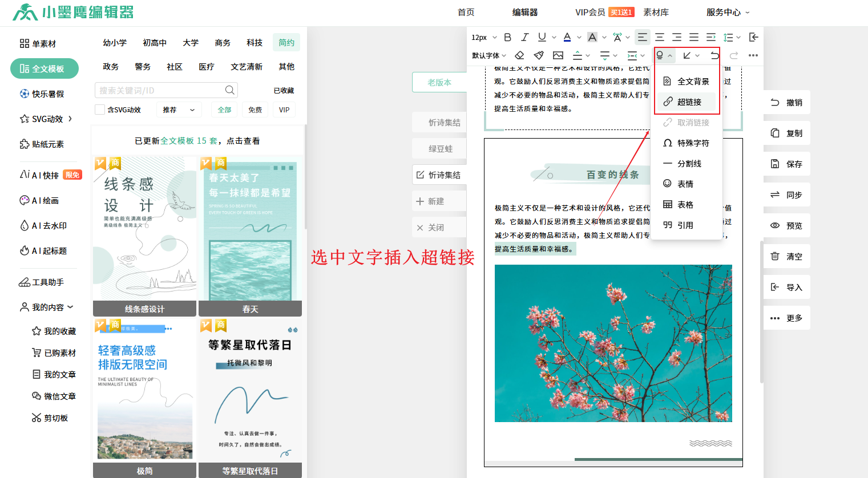Click the text background highlight A icon
Screen dimensions: 868x478
[592, 37]
